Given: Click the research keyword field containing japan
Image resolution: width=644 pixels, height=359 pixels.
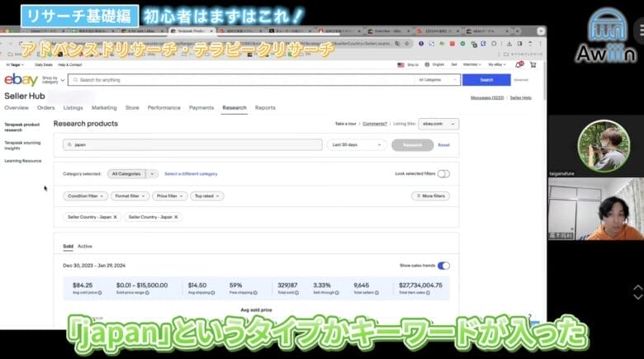Looking at the screenshot, I should (x=192, y=145).
